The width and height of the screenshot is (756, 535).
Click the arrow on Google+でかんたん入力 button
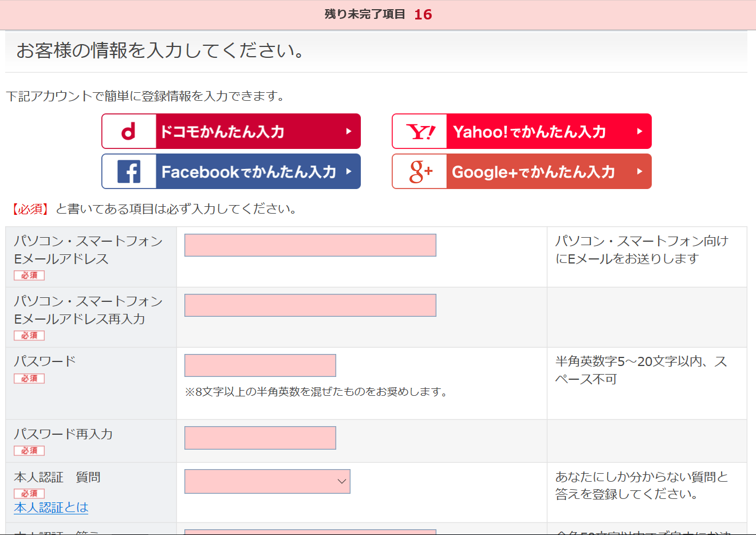point(639,171)
